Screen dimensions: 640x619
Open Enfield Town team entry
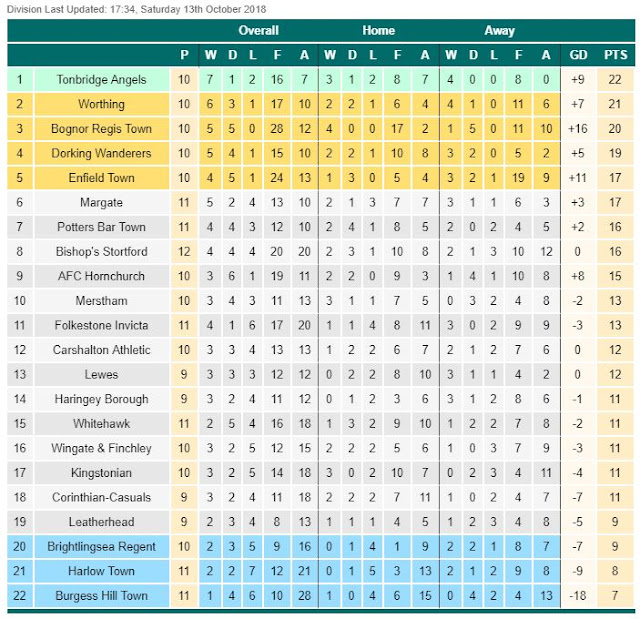tap(101, 177)
